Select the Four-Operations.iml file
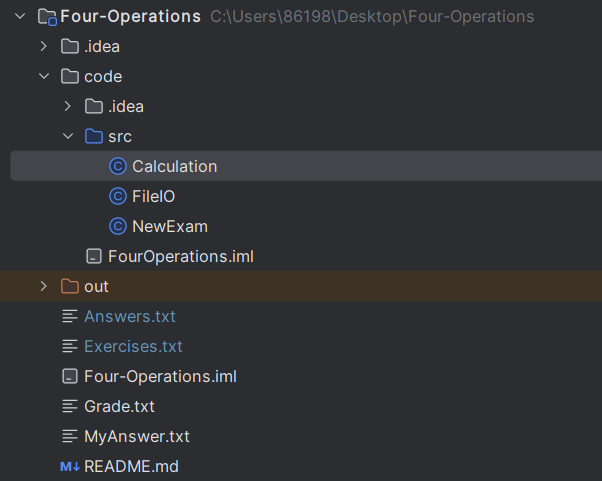This screenshot has width=602, height=481. click(x=160, y=376)
